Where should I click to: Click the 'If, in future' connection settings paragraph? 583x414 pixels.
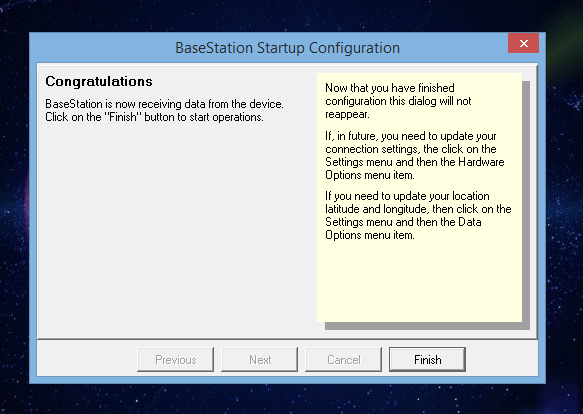click(415, 155)
